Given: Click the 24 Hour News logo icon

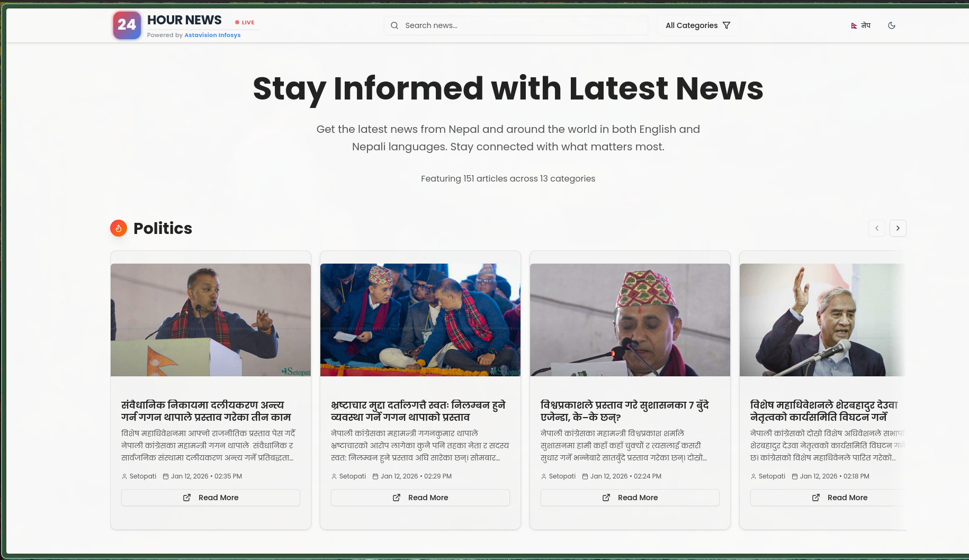Looking at the screenshot, I should (x=127, y=25).
